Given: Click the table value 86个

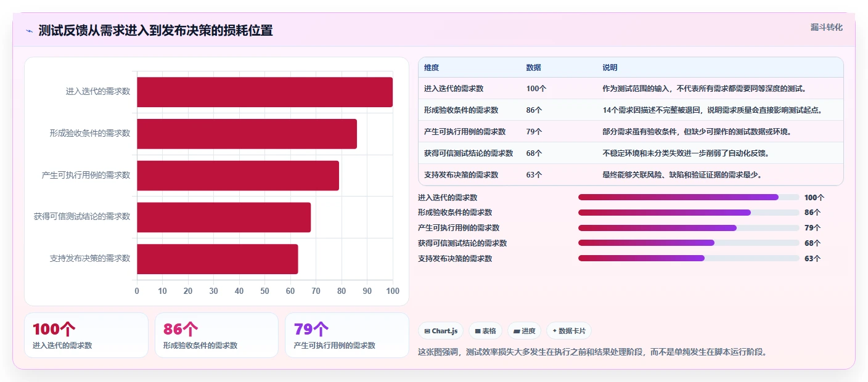Looking at the screenshot, I should pos(534,110).
